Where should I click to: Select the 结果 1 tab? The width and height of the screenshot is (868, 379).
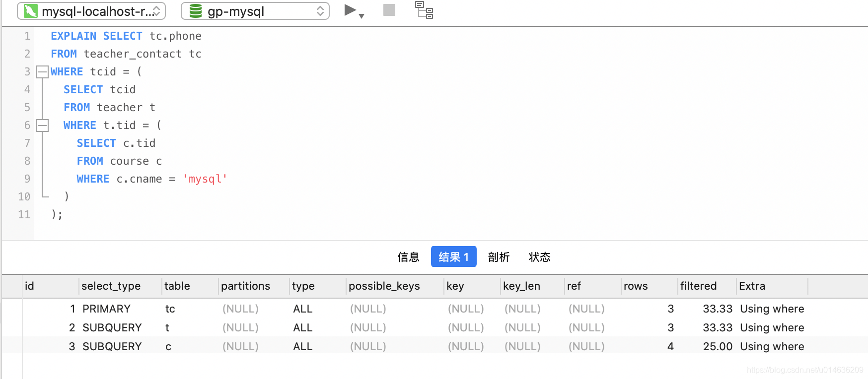453,256
